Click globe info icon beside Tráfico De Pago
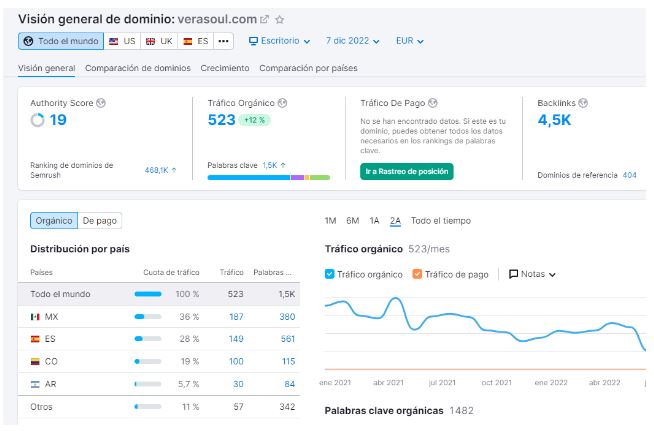This screenshot has width=654, height=431. [x=433, y=103]
